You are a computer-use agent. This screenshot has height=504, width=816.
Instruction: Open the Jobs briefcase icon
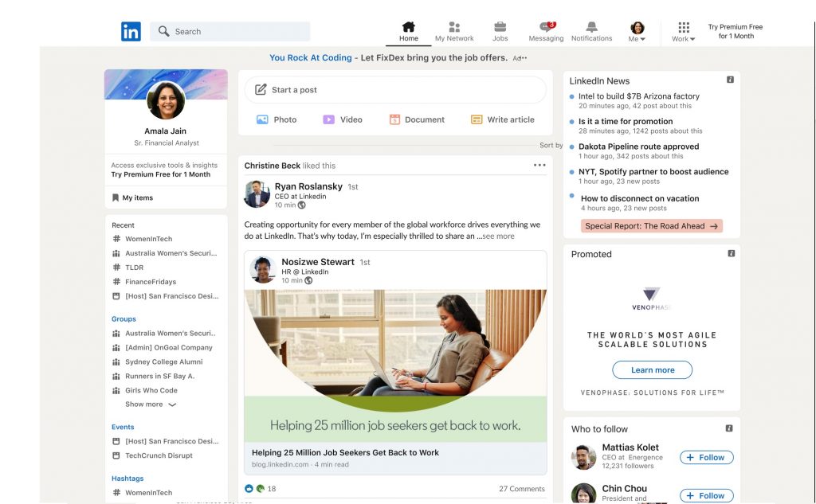[500, 27]
